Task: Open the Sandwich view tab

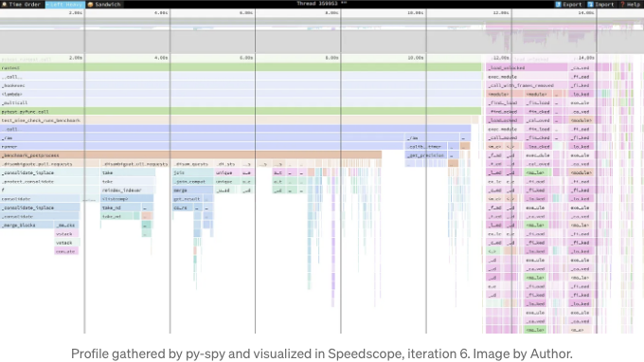Action: pyautogui.click(x=104, y=4)
